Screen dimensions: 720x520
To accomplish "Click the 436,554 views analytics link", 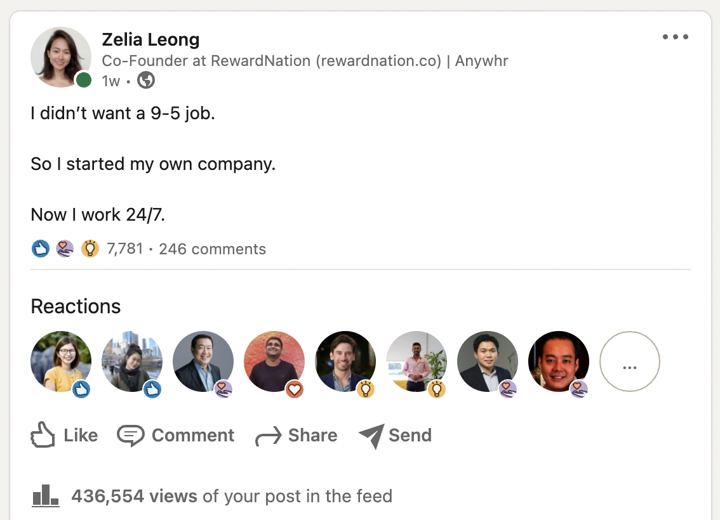I will pos(232,496).
